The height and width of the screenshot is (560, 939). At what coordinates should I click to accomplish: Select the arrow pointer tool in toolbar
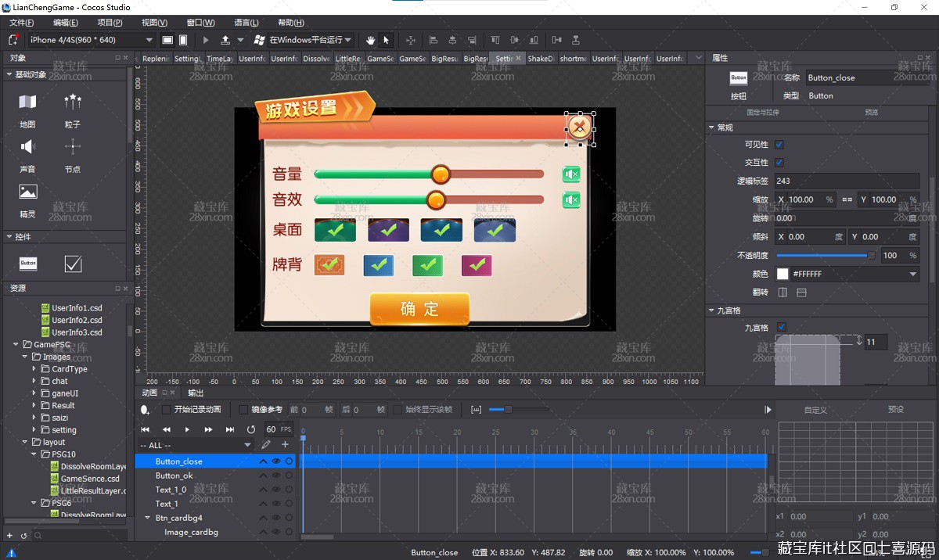coord(386,40)
